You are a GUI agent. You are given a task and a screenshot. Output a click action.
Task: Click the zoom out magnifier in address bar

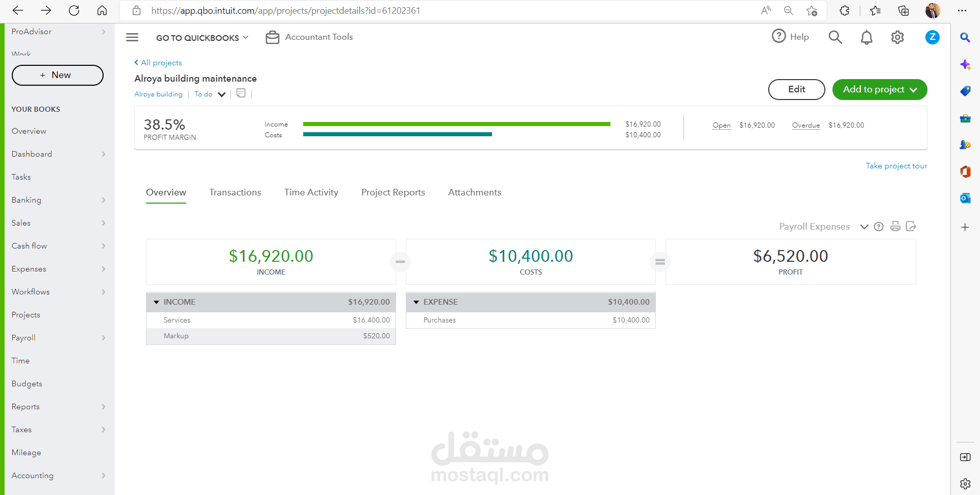[789, 10]
